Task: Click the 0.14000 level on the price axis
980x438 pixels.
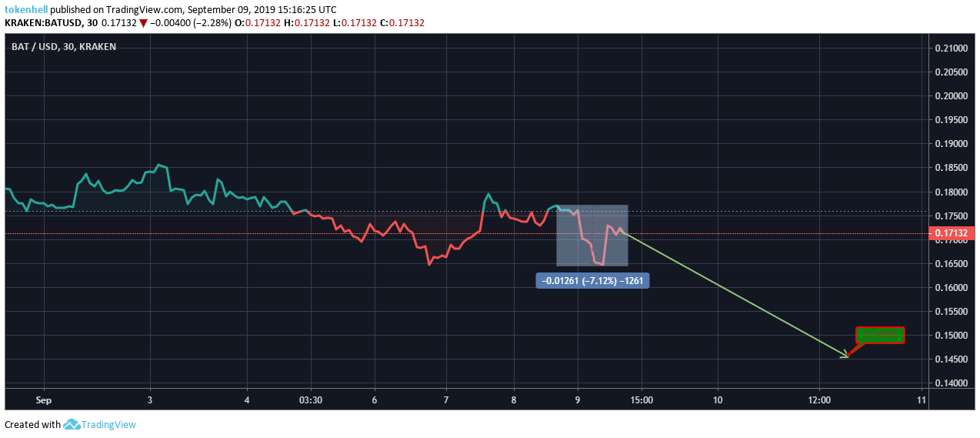Action: 951,383
